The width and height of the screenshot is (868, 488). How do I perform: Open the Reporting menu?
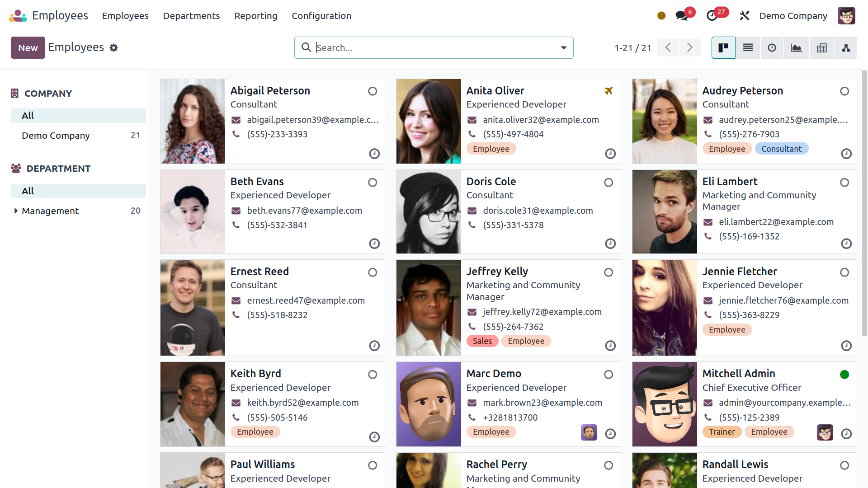pos(255,15)
